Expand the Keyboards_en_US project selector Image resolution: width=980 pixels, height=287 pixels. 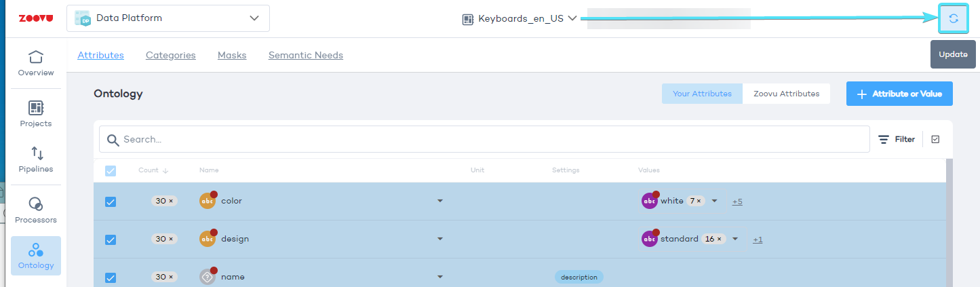pos(520,19)
